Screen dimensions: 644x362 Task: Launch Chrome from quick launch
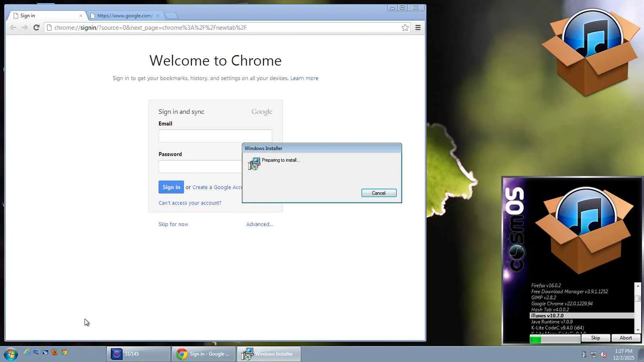click(x=64, y=352)
